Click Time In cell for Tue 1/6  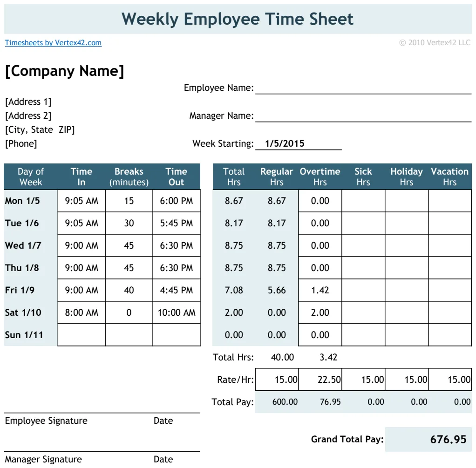point(82,223)
